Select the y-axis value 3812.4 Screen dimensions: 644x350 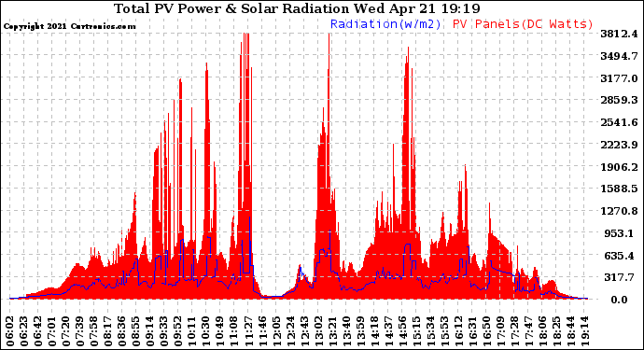tap(619, 34)
